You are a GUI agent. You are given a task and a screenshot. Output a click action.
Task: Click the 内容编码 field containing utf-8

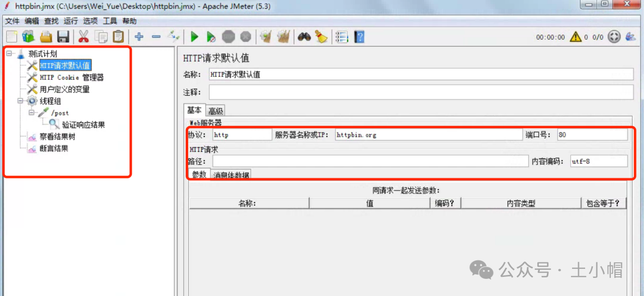point(599,161)
